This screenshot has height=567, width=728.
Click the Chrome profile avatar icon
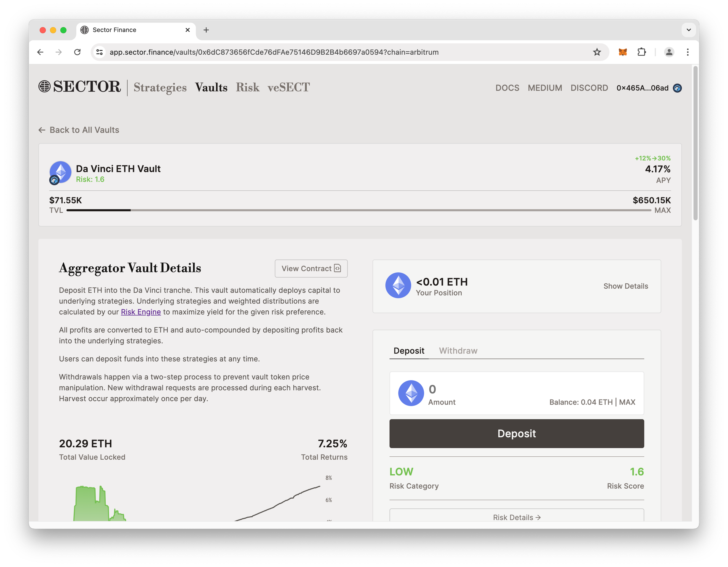coord(669,52)
